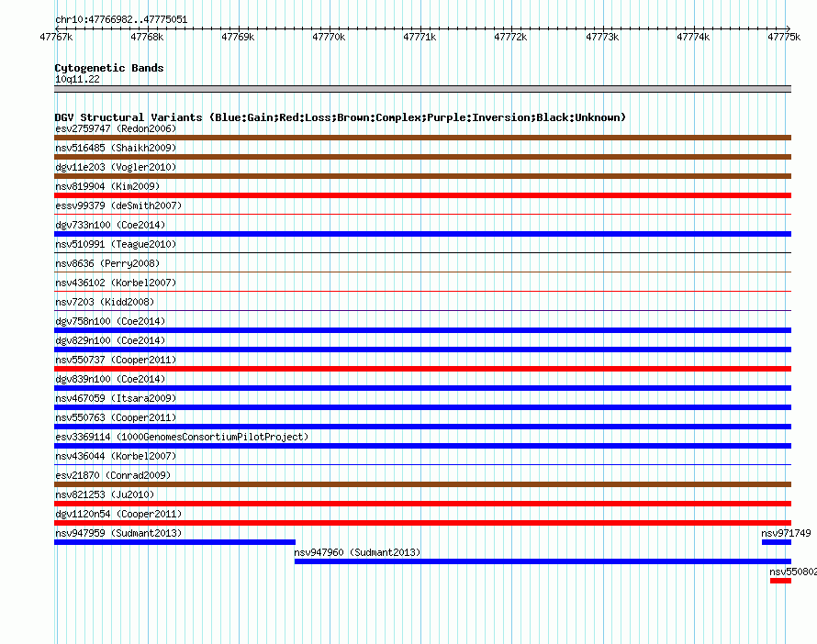Click the nsv947960 (Sudmant2013) label
Screen dimensions: 817x644
coord(357,552)
